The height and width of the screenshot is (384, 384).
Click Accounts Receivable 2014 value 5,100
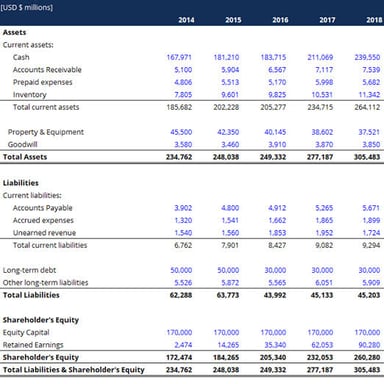click(183, 70)
